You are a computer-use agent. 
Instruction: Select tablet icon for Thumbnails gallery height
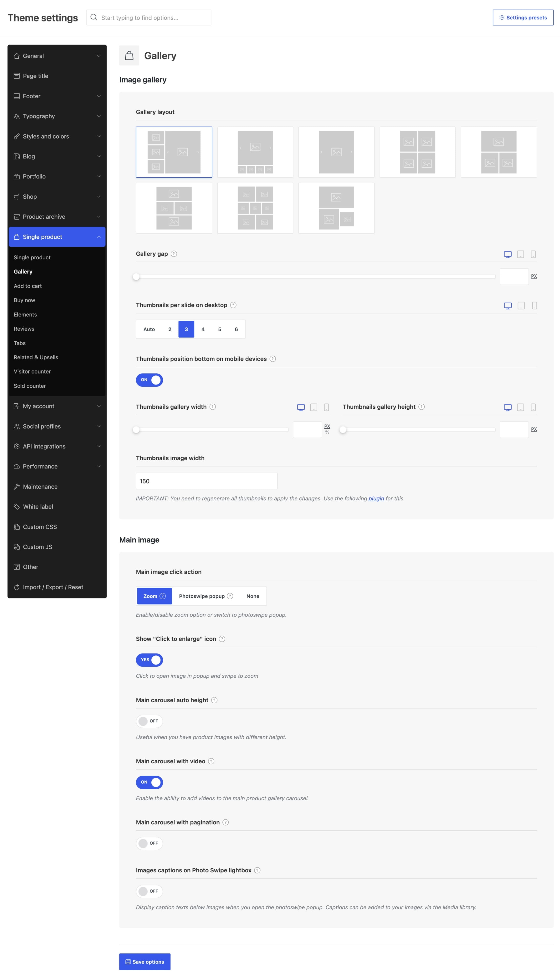click(520, 407)
